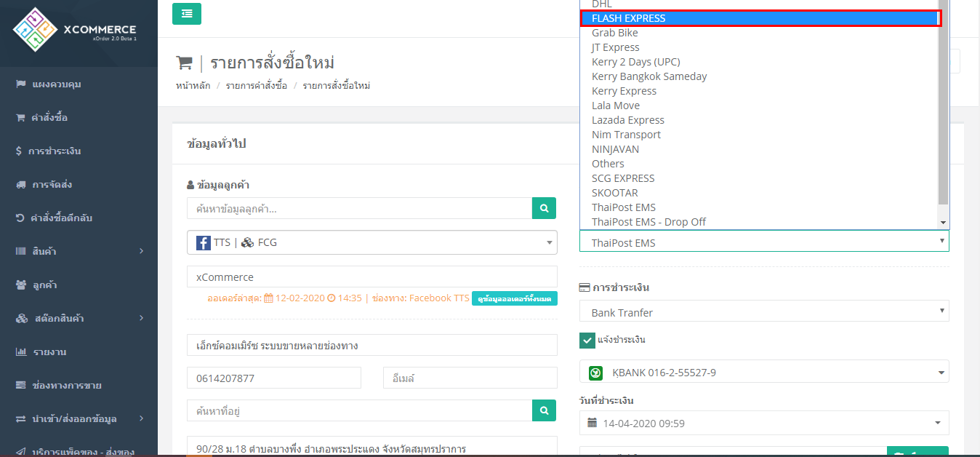Viewport: 980px width, 457px height.
Task: Click the cart icon beside คำสั่งซื้อ
Action: click(x=21, y=118)
